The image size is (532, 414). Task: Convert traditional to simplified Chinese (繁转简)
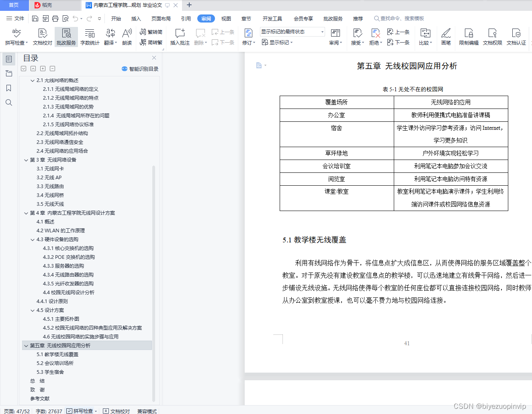point(151,32)
